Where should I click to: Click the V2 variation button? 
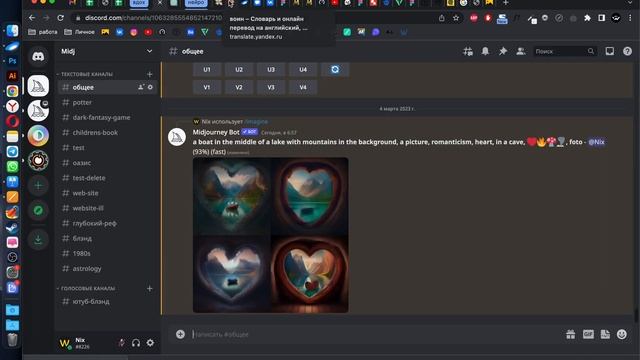(239, 87)
